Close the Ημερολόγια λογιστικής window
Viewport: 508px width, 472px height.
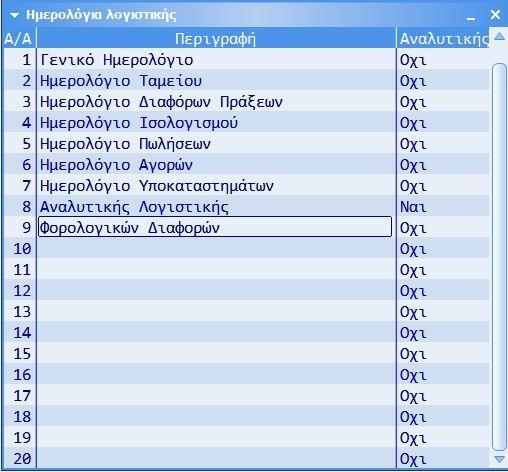[x=495, y=15]
